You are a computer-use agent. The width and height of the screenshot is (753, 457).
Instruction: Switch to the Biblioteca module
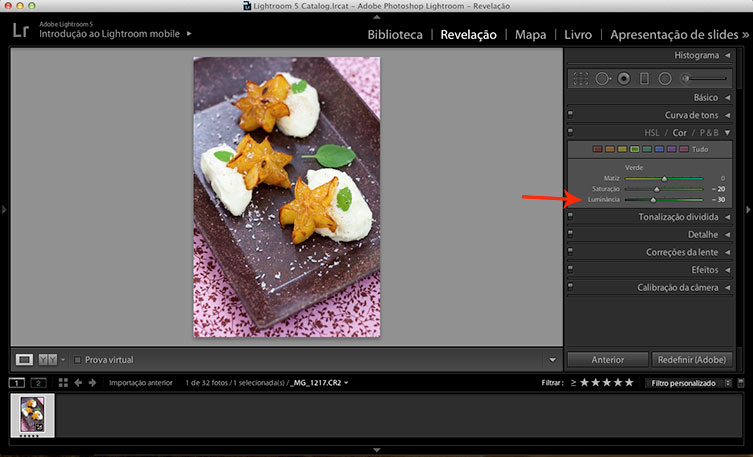[395, 34]
